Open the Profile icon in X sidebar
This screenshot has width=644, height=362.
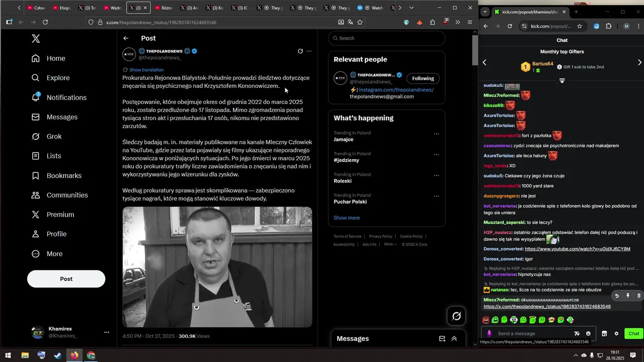[x=36, y=234]
